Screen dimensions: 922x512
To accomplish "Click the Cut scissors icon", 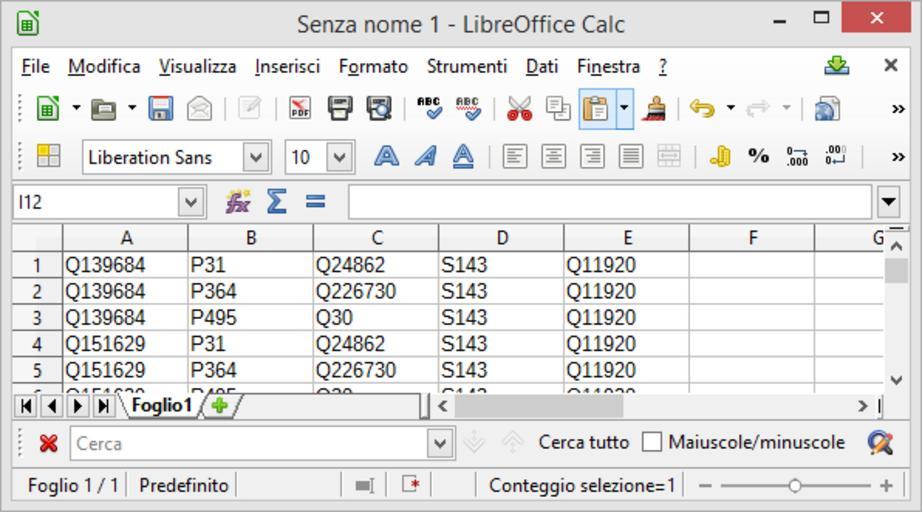I will 519,109.
